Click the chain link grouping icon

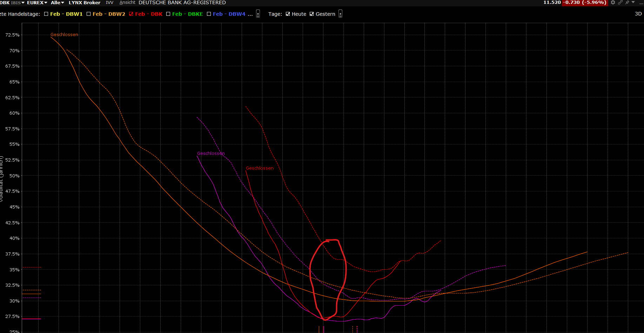[x=620, y=2]
